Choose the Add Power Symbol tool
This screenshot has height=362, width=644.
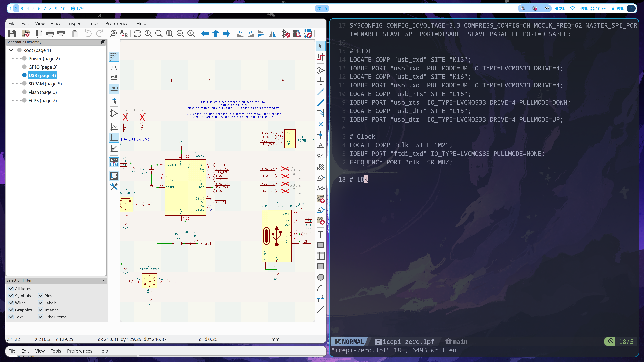click(320, 81)
